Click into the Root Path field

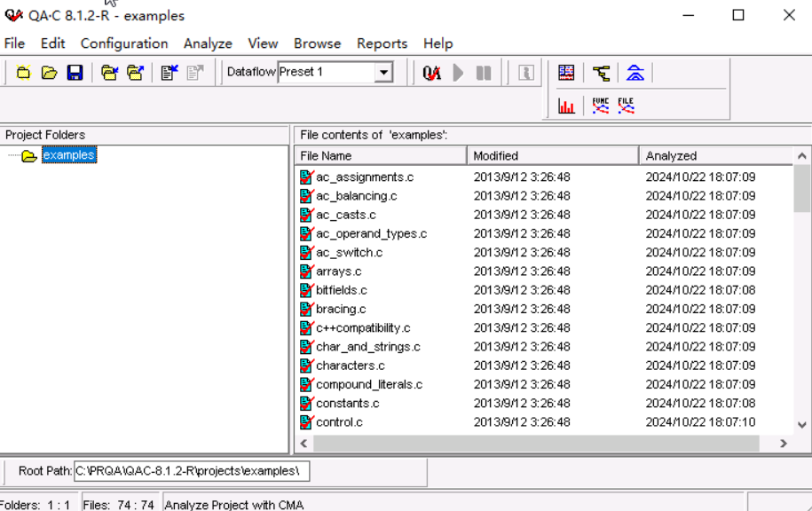click(x=191, y=470)
